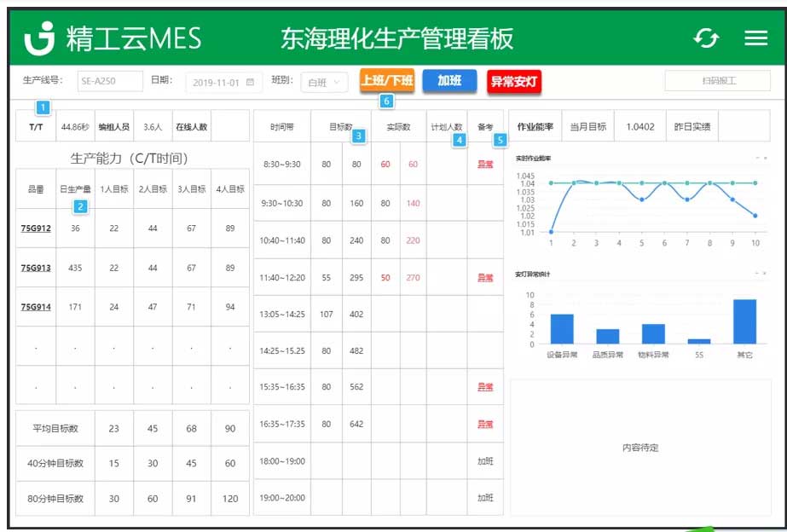787x532 pixels.
Task: Open product link 75G914
Action: click(36, 307)
